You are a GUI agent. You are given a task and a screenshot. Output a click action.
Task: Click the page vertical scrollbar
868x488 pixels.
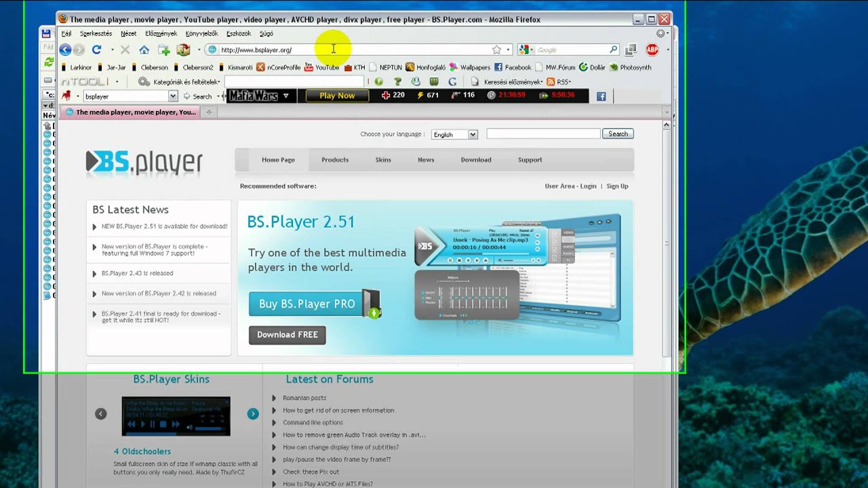coord(666,243)
